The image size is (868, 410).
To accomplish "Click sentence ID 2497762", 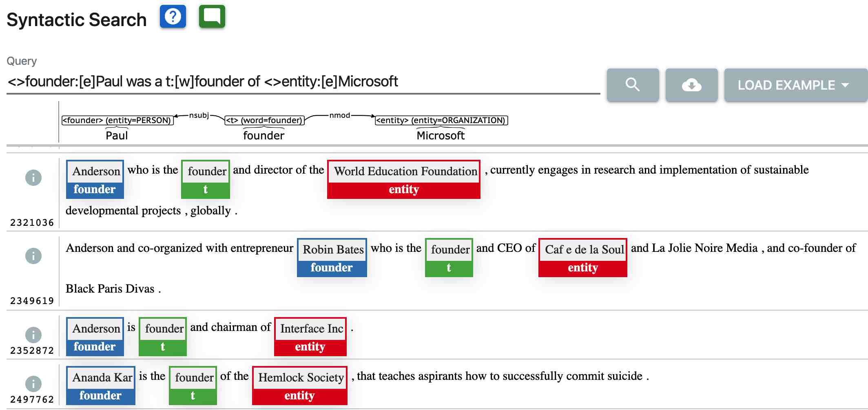I will click(32, 399).
